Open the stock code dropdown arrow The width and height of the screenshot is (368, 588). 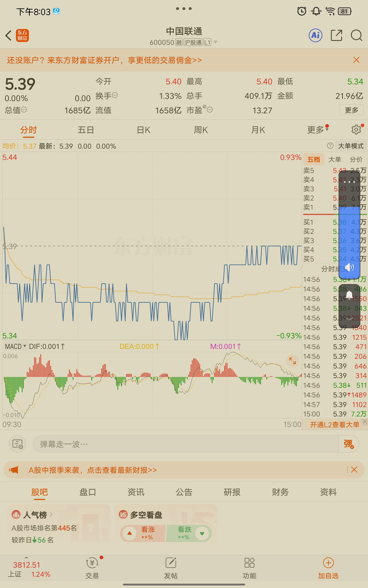tap(216, 42)
